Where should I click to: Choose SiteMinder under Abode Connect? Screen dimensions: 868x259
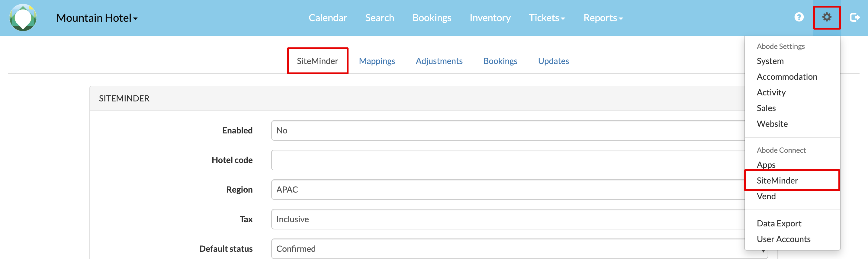click(777, 181)
